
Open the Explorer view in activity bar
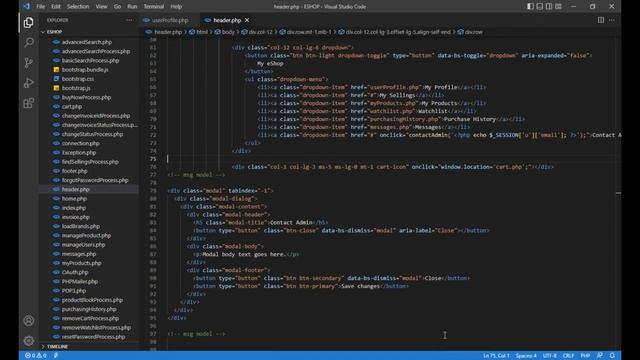[x=29, y=22]
